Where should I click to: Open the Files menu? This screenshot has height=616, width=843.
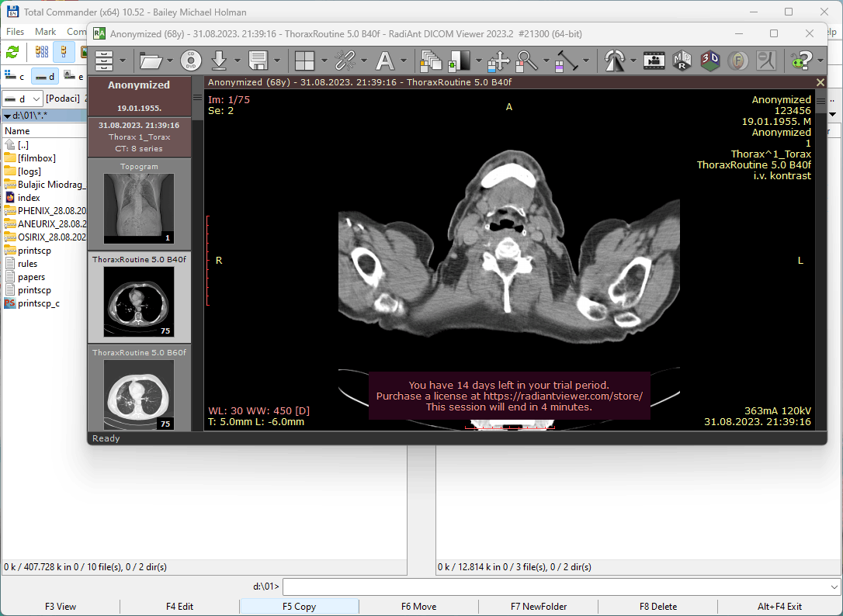16,32
